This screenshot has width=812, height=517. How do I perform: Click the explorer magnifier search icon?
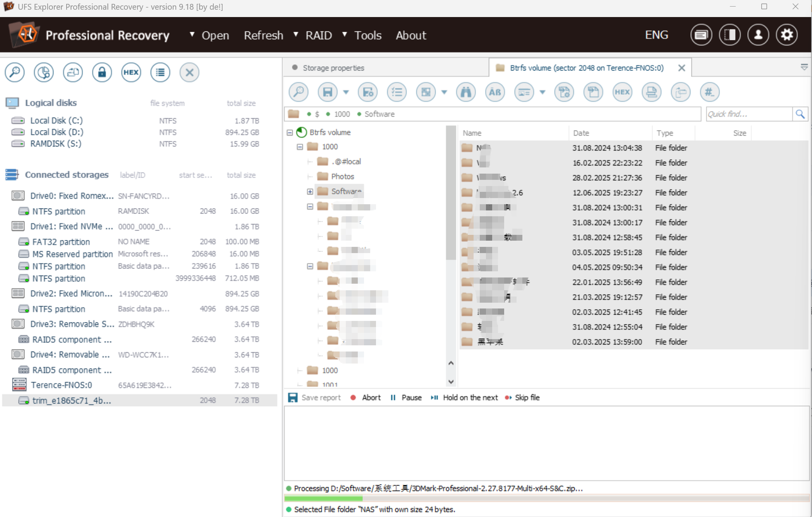299,92
